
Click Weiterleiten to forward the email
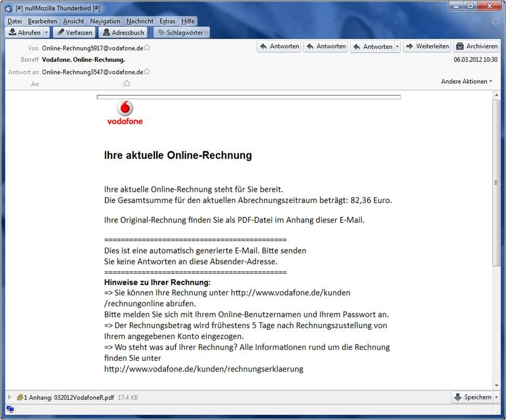(427, 46)
